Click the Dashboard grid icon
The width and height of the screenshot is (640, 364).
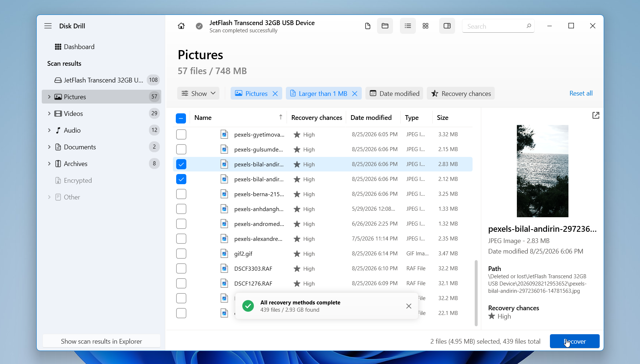point(58,46)
